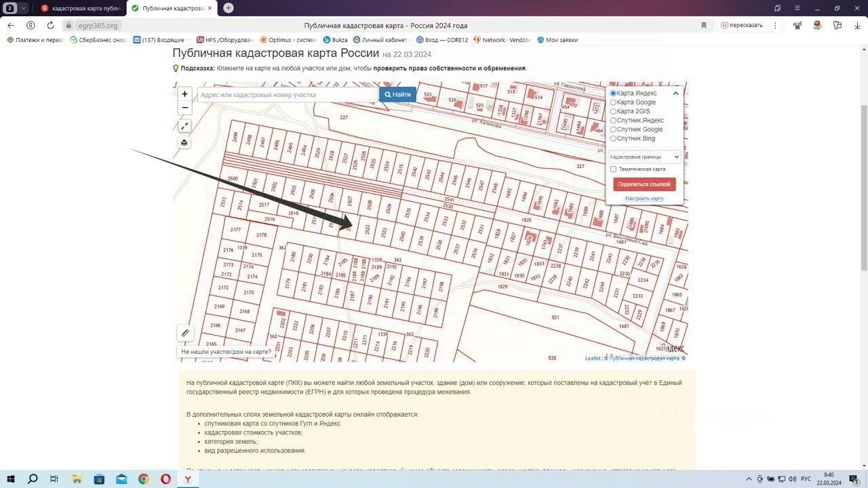Open Opera browser from taskbar
The width and height of the screenshot is (868, 488).
165,479
